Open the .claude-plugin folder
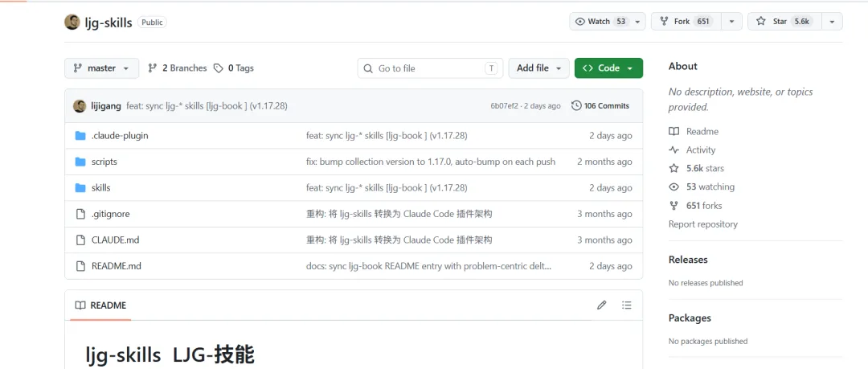 (120, 136)
